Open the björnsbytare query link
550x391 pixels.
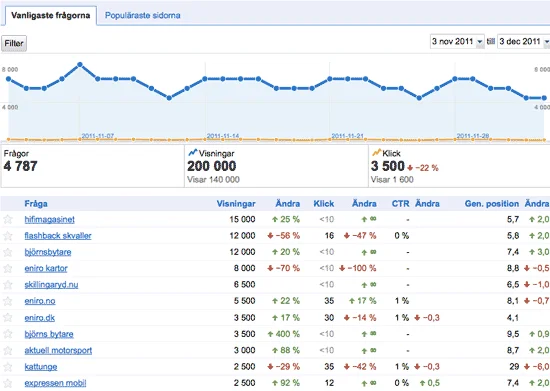[48, 252]
